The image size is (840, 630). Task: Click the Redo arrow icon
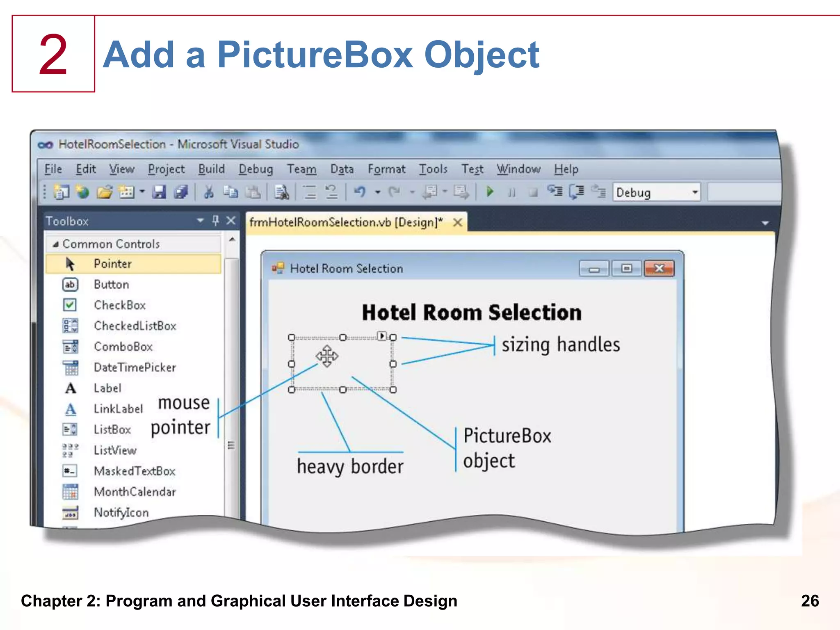click(395, 192)
